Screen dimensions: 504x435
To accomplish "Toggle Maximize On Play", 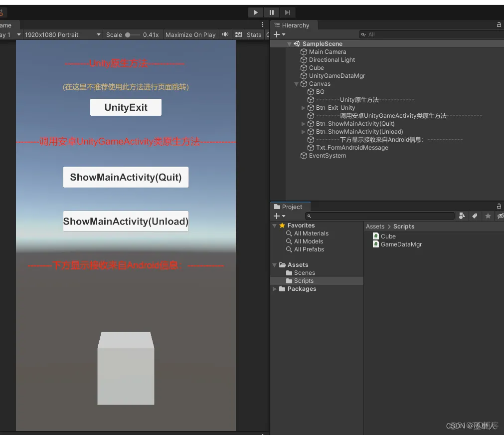I will pos(190,35).
